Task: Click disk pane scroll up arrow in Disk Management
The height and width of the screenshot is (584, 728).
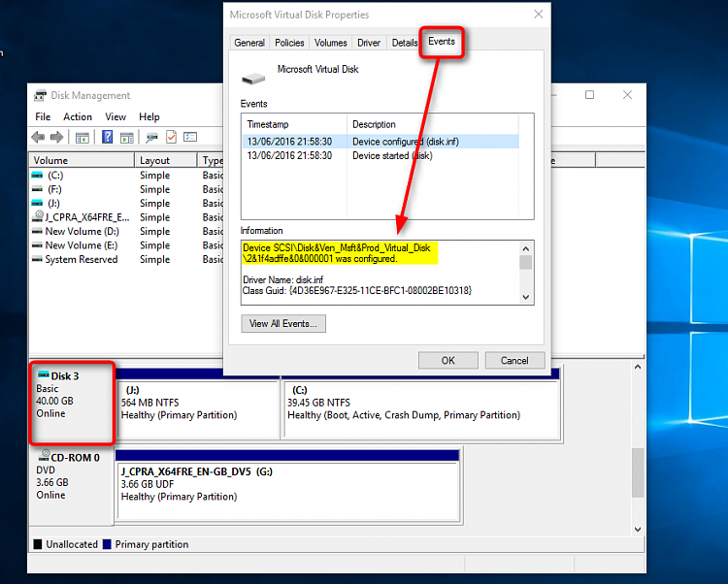Action: click(638, 367)
